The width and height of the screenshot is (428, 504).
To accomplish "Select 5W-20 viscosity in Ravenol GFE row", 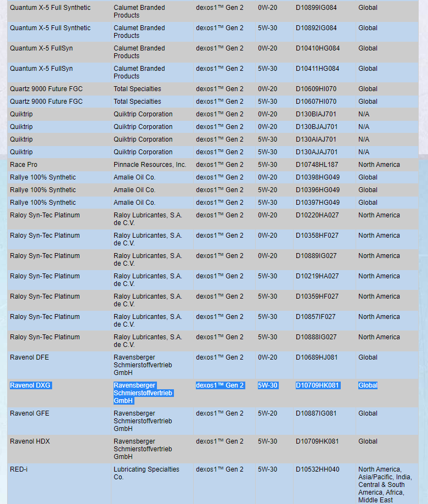I will click(267, 413).
